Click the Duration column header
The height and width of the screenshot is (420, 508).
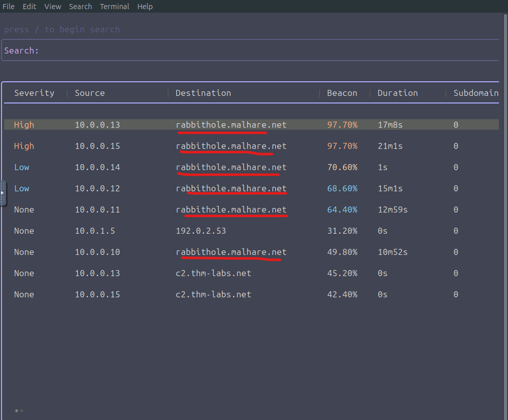[x=397, y=93]
